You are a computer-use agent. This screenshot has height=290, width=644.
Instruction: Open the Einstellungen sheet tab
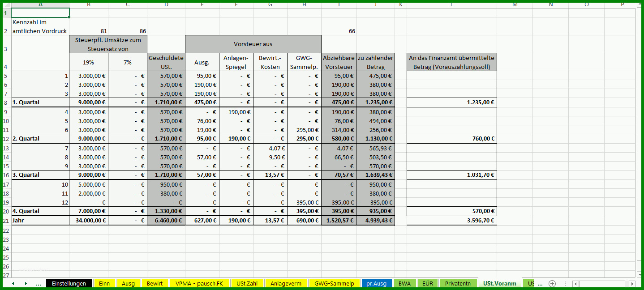click(x=69, y=283)
